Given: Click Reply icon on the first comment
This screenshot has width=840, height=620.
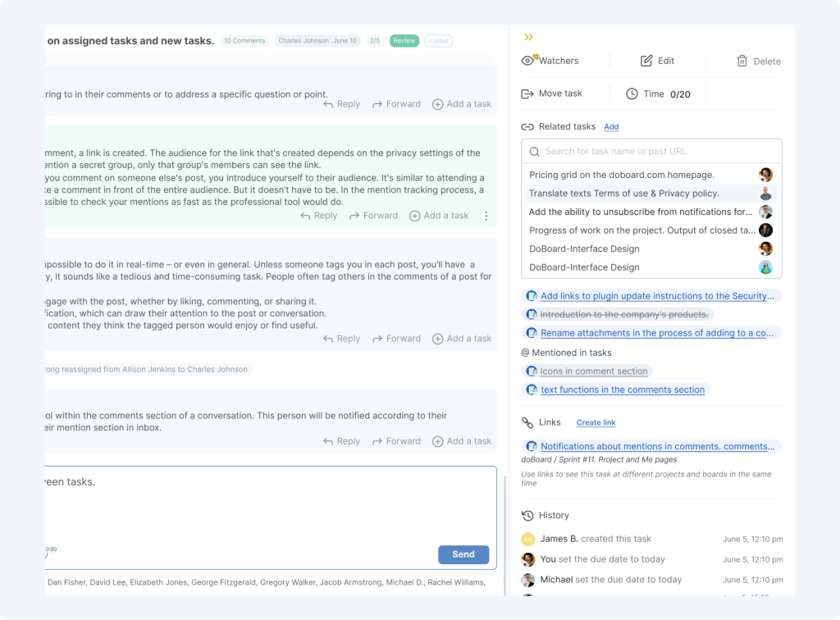Looking at the screenshot, I should coord(328,104).
